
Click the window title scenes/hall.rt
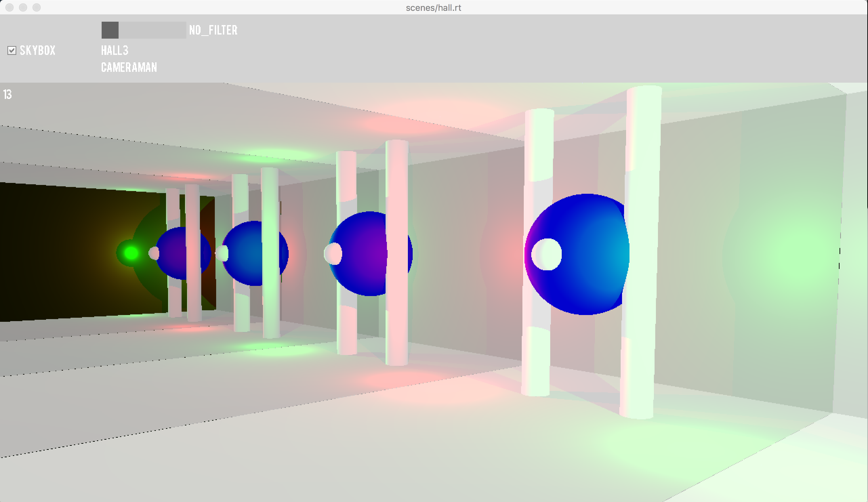433,7
